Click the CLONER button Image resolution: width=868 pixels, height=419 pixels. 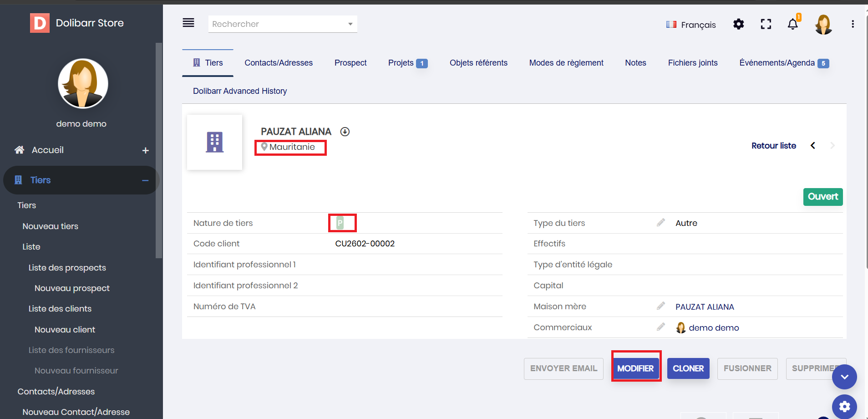tap(688, 368)
